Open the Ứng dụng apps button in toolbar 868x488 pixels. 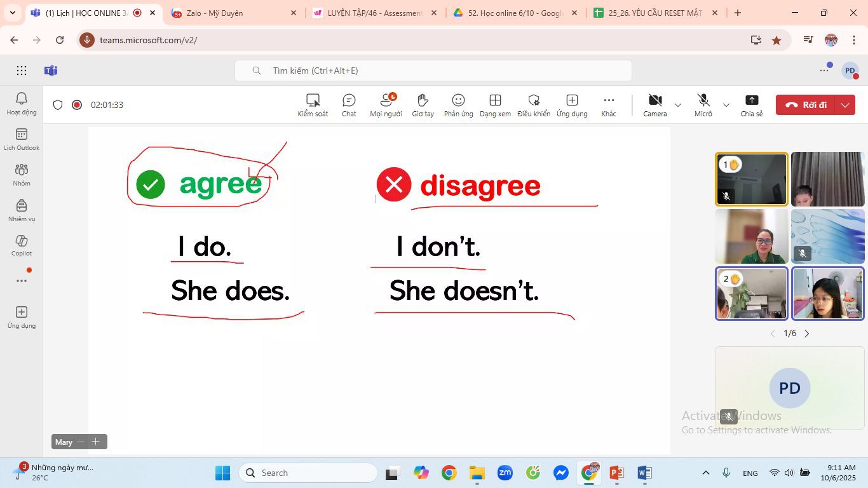pos(572,105)
